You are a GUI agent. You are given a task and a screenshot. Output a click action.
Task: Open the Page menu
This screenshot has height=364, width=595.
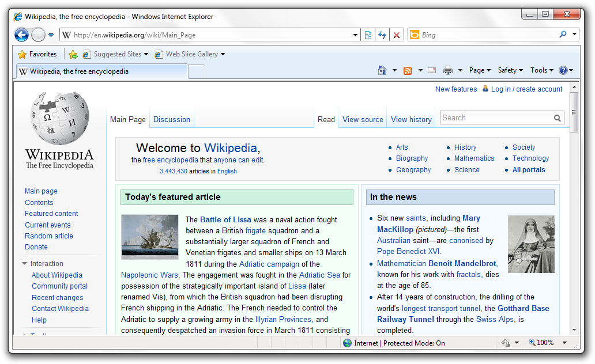click(x=480, y=70)
